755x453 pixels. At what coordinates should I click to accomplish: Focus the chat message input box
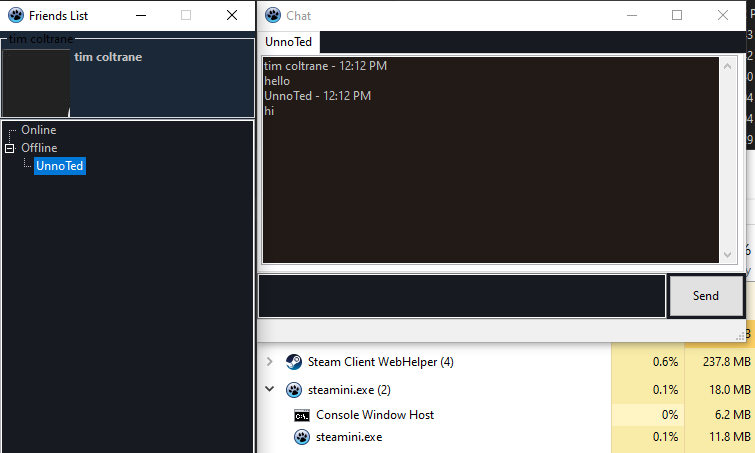tap(462, 296)
